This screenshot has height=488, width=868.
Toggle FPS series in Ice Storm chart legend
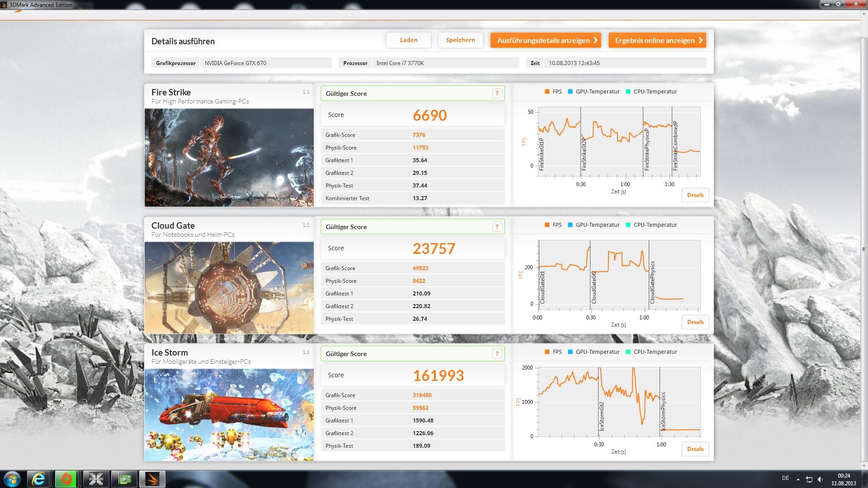point(553,352)
